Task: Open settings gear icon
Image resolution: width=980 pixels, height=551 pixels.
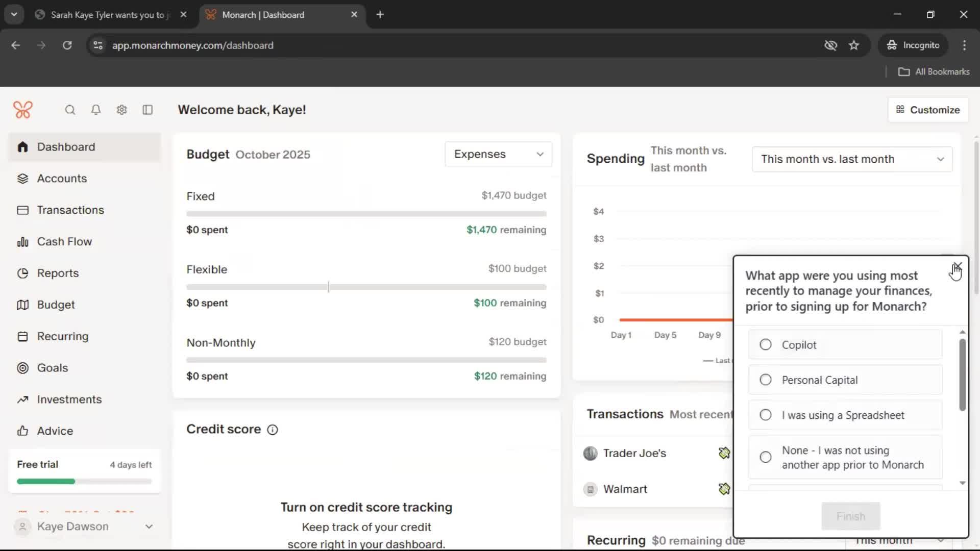Action: click(121, 110)
